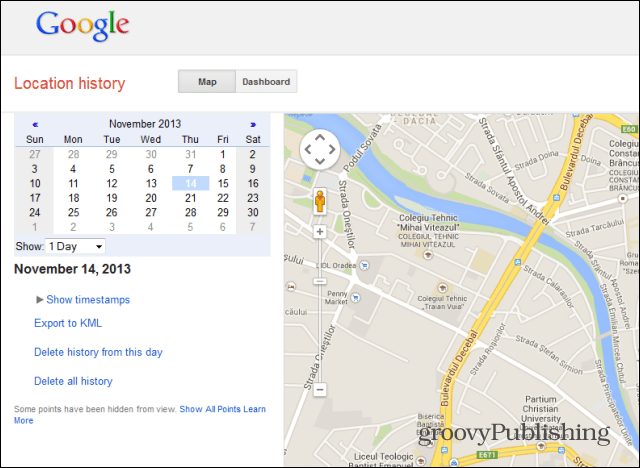The width and height of the screenshot is (640, 468).
Task: Click Delete all history link
Action: coord(73,381)
